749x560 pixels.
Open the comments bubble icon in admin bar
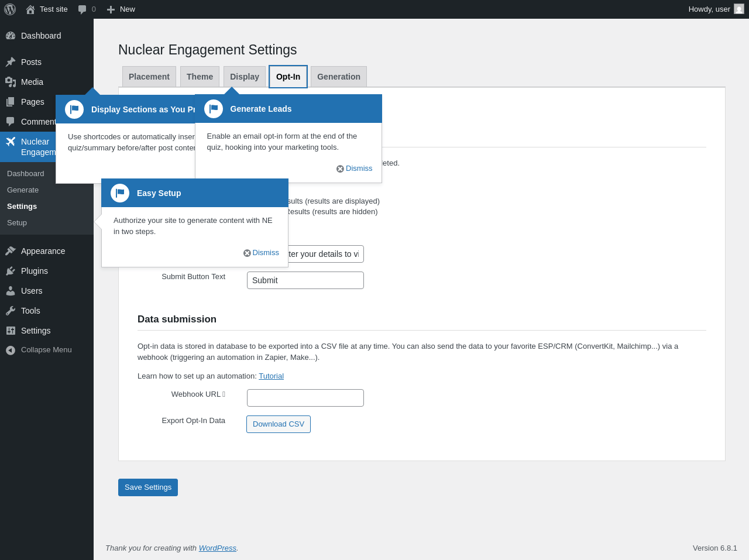[x=83, y=9]
